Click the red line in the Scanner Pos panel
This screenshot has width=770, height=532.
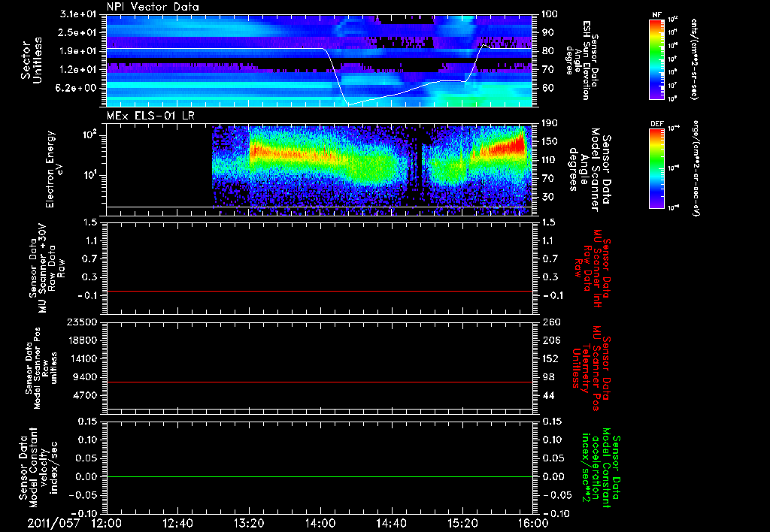tap(319, 382)
